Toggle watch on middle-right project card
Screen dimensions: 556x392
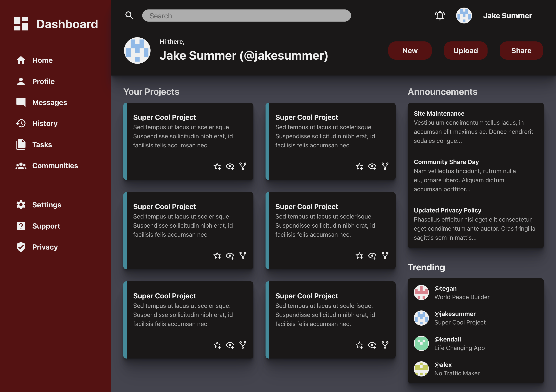(372, 256)
